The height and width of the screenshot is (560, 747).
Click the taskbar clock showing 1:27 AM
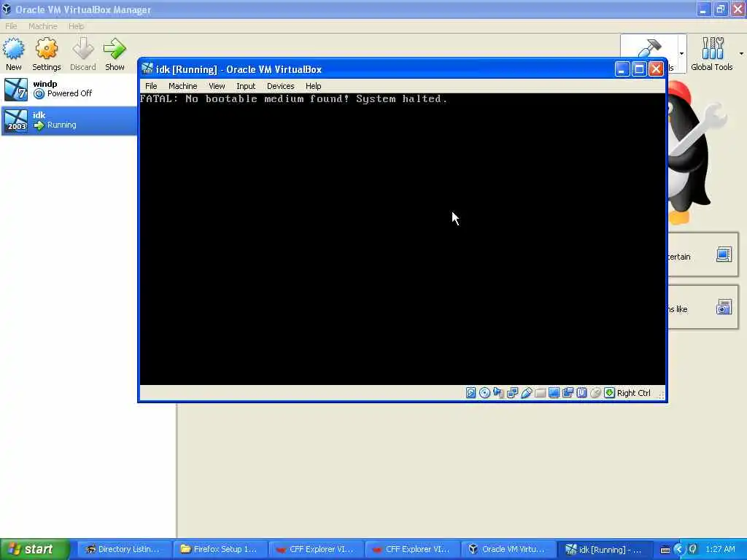point(720,549)
